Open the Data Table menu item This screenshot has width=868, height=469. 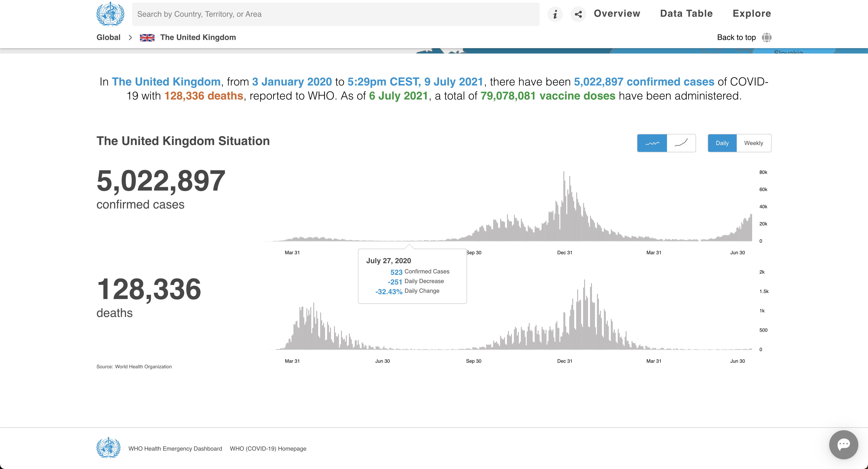coord(686,14)
